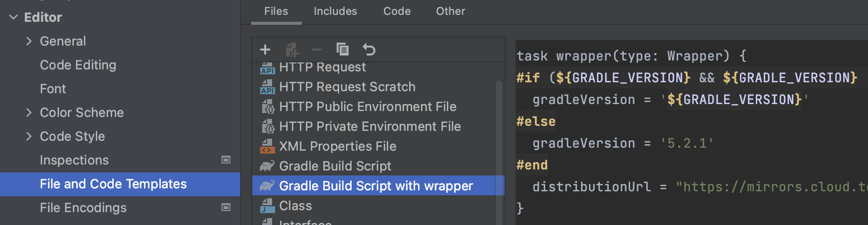Expand the Code Style node

[29, 136]
